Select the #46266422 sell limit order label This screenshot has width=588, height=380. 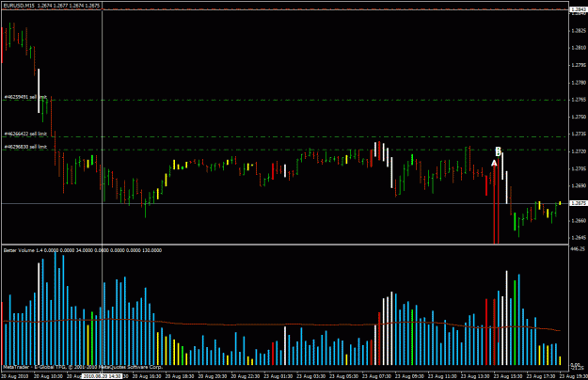[25, 134]
